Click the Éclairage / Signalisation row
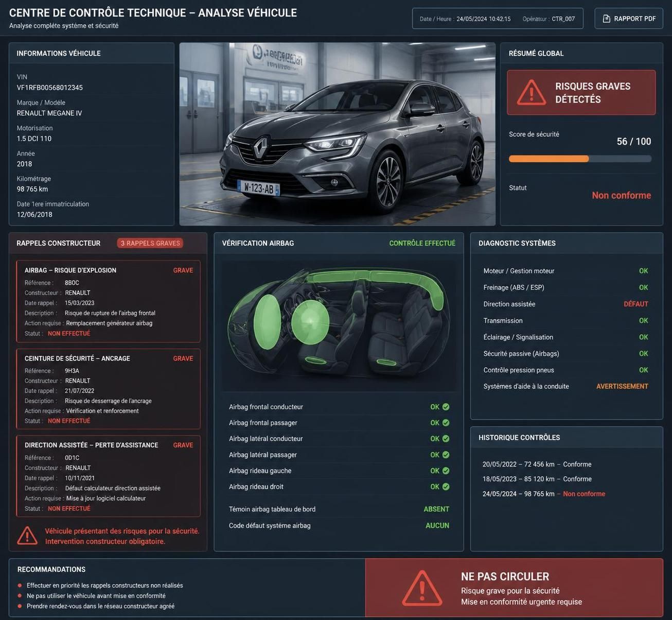The width and height of the screenshot is (672, 620). click(566, 337)
